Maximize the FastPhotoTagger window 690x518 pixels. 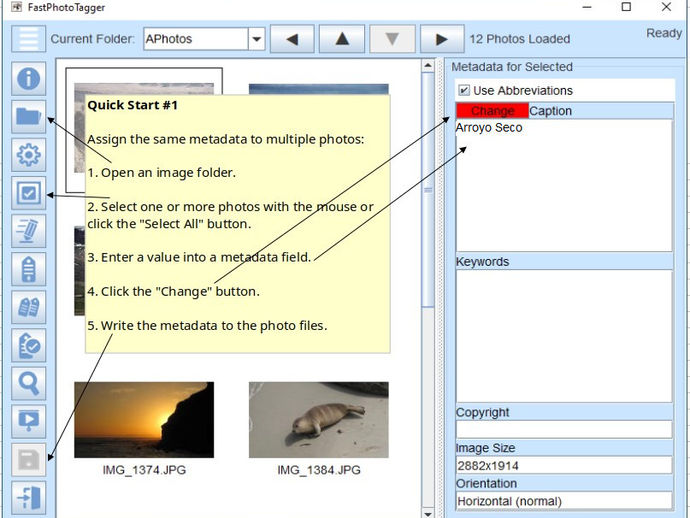tap(626, 7)
